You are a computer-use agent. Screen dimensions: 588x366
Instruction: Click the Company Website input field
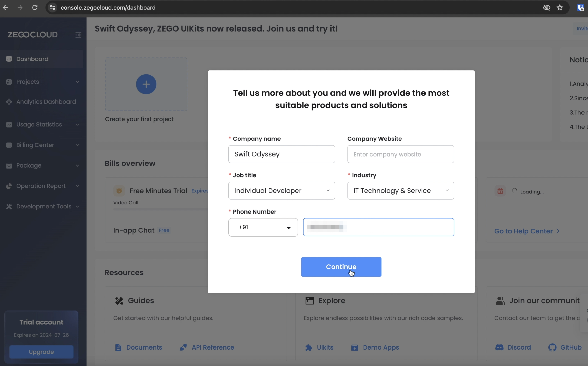coord(400,154)
